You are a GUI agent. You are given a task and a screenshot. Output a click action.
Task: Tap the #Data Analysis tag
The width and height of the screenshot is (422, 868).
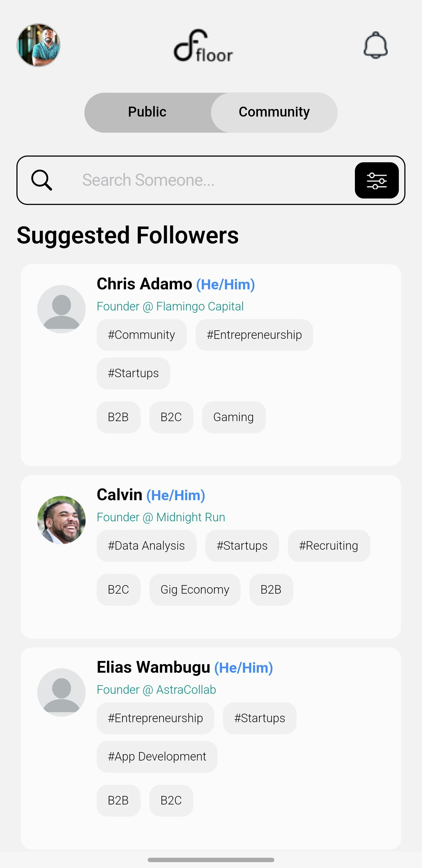146,546
